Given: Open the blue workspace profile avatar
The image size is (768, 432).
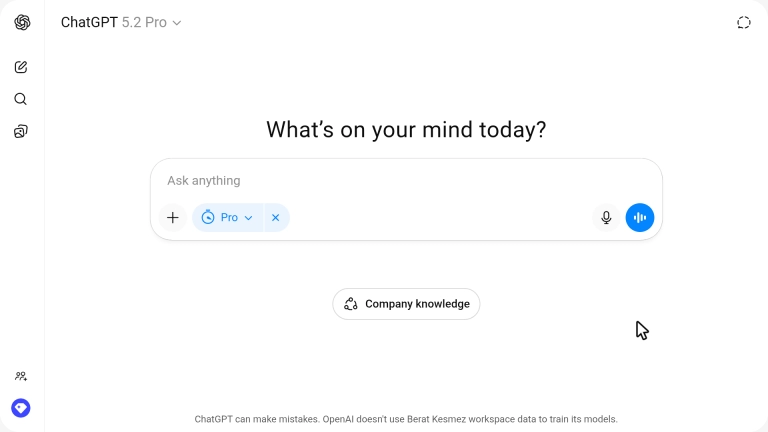Looking at the screenshot, I should [21, 408].
